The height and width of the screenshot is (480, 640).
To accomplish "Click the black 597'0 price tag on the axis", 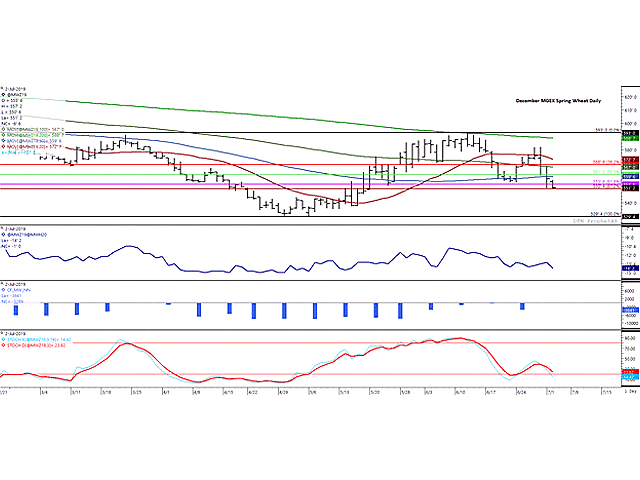I will point(630,133).
